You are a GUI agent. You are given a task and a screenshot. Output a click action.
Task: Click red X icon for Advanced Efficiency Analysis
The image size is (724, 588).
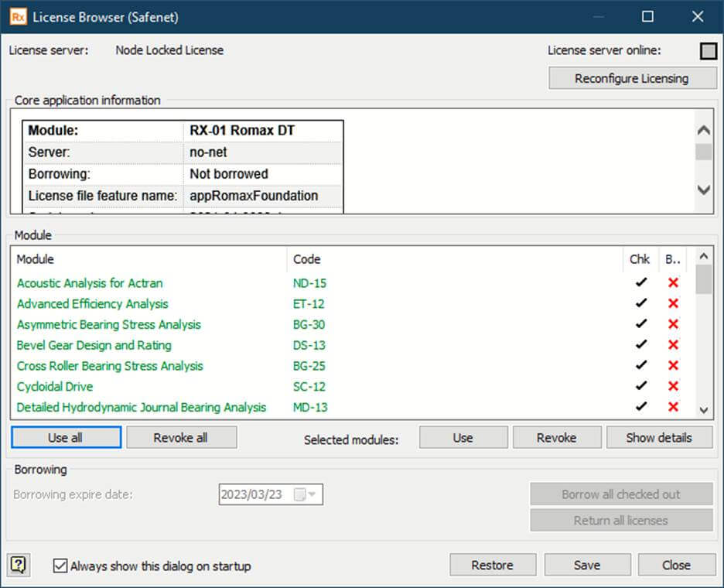pos(673,304)
